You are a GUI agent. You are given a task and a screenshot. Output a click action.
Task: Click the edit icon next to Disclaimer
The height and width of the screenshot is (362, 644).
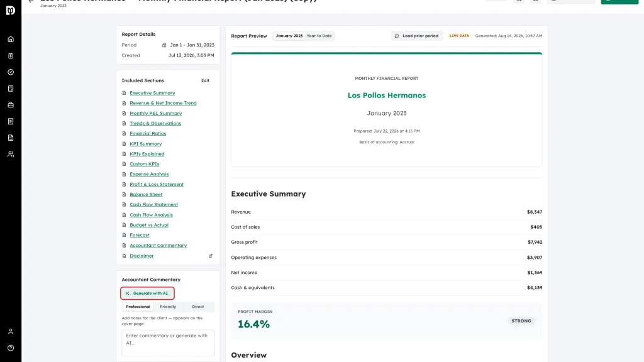click(211, 256)
